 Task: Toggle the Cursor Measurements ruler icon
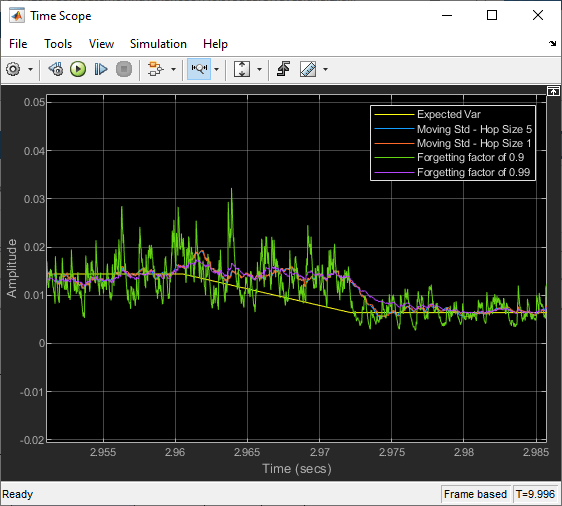click(308, 69)
